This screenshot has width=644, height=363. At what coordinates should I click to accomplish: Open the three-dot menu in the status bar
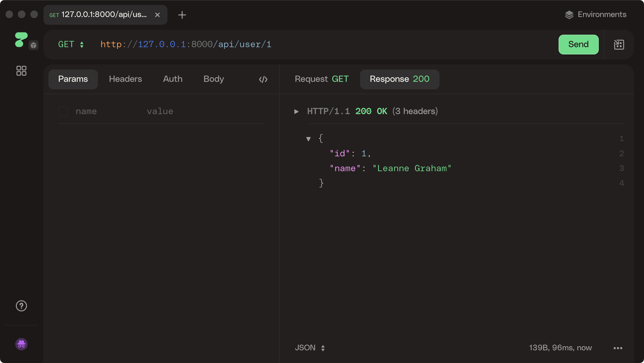pos(618,348)
